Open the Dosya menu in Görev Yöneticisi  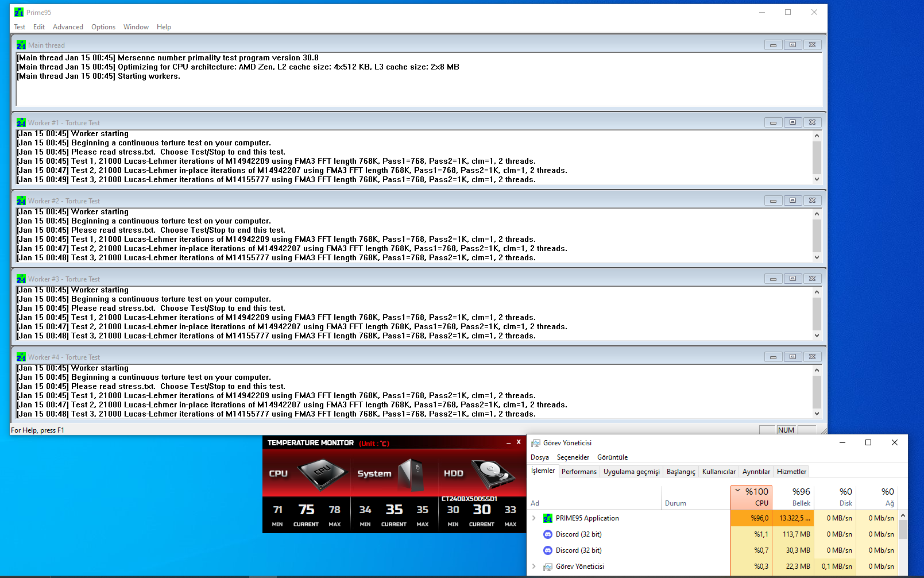540,457
